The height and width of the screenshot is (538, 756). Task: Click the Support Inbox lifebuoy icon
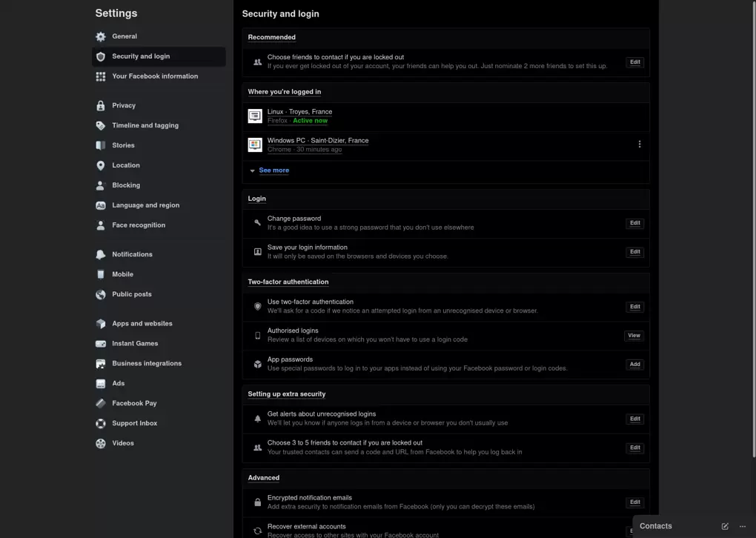click(100, 423)
